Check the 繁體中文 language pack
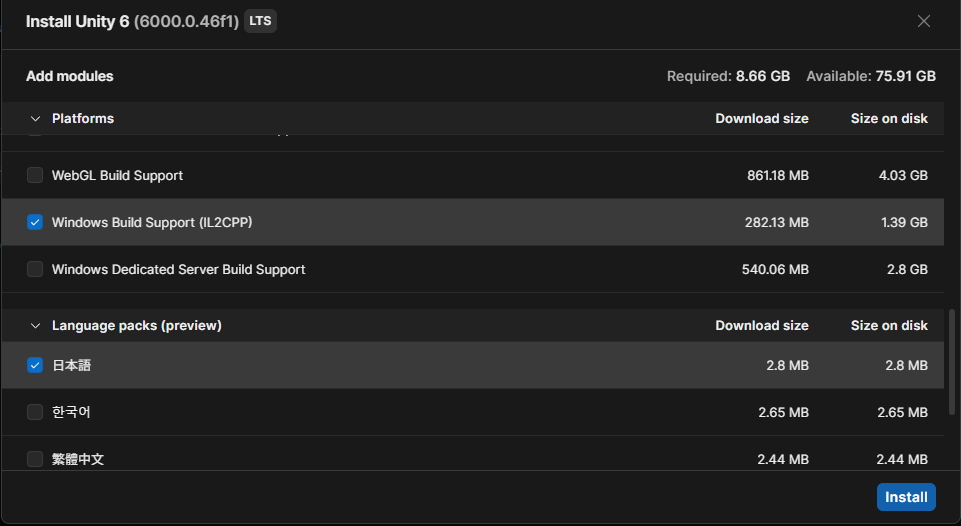Screen dimensions: 961x526 (35, 459)
